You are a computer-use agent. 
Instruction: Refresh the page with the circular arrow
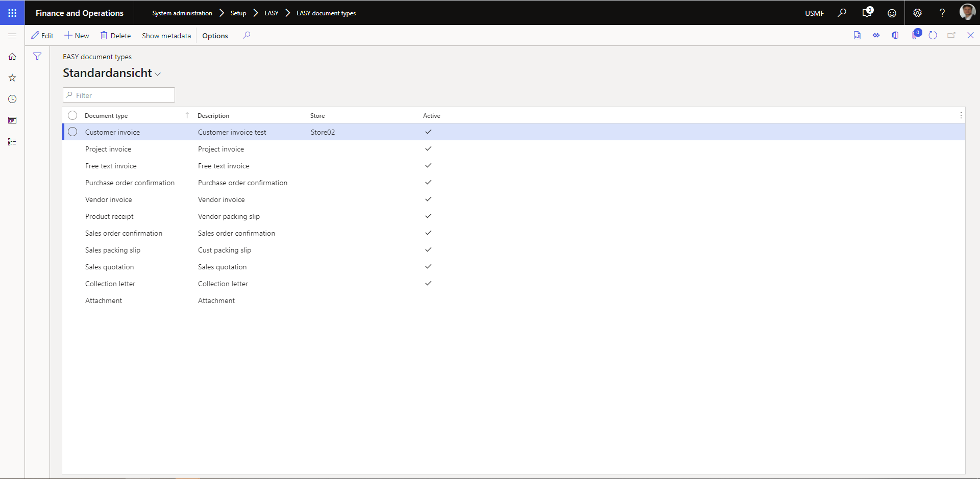(x=933, y=35)
